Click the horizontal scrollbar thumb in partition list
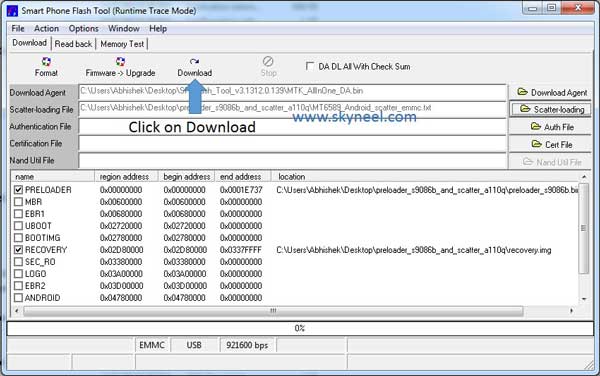The height and width of the screenshot is (376, 600). tap(273, 311)
